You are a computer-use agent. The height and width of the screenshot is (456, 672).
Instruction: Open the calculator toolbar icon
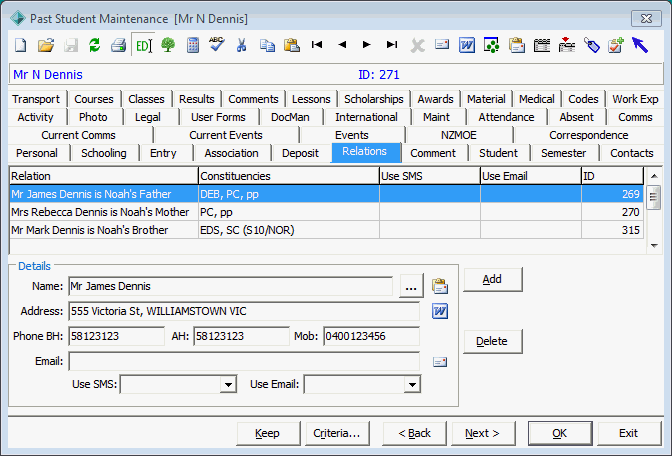point(193,45)
